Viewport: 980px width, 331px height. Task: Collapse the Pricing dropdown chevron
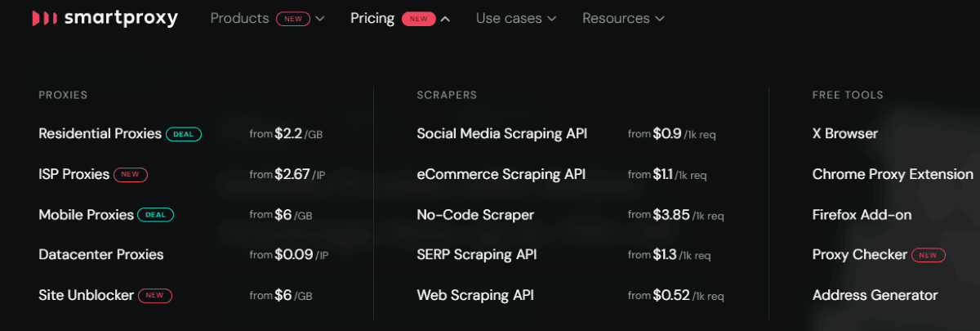point(445,19)
